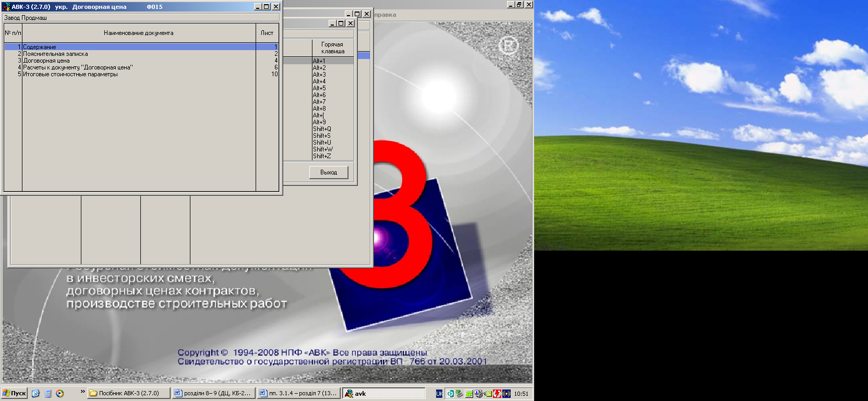Screen dimensions: 868x401
Task: Select the 'Пояснительная записка' row
Action: (x=141, y=54)
